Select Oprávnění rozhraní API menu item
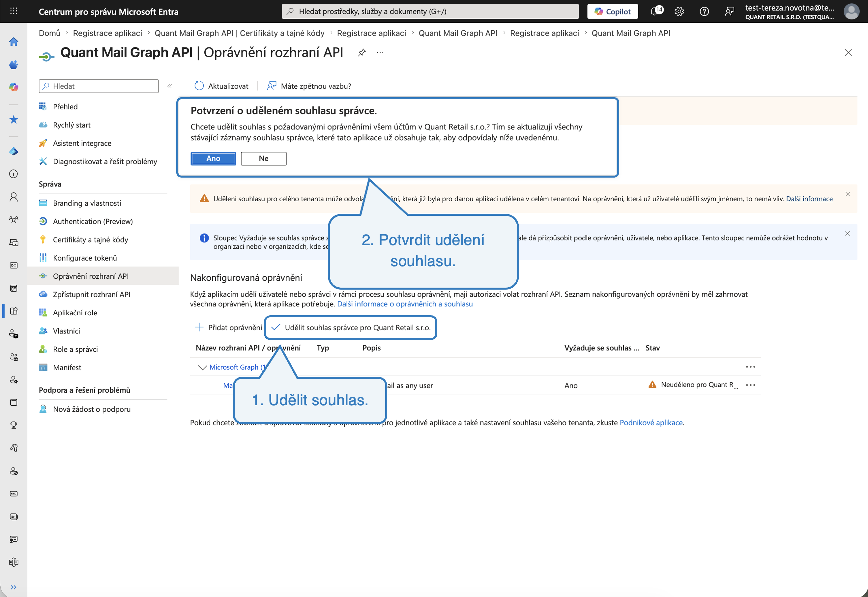Screen dimensions: 868x597 (x=103, y=276)
